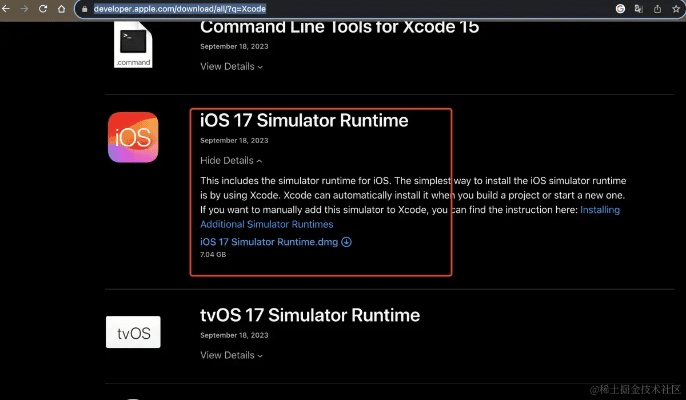Screen dimensions: 686x400
Task: Reload the page with refresh icon
Action: [43, 8]
